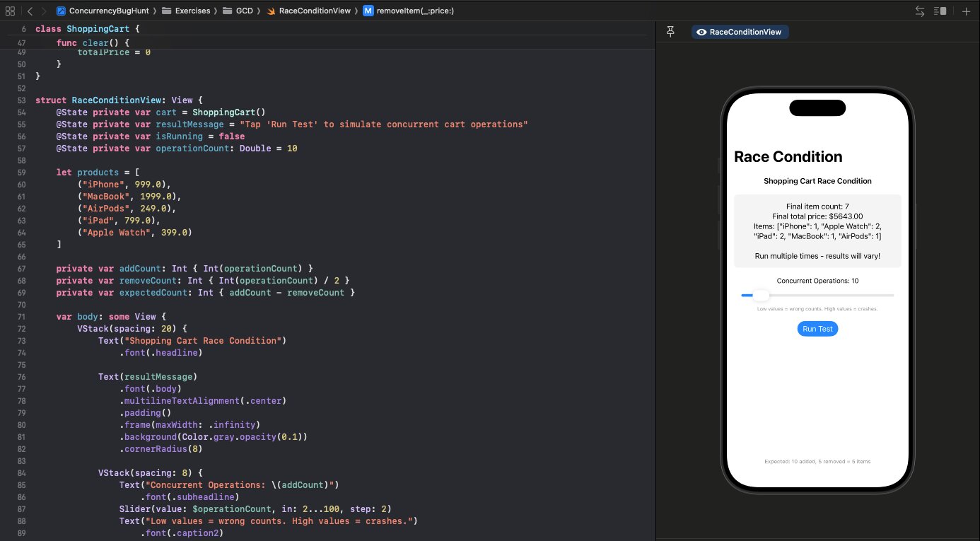Go forward in navigation history
Image resolution: width=980 pixels, height=541 pixels.
(x=44, y=11)
